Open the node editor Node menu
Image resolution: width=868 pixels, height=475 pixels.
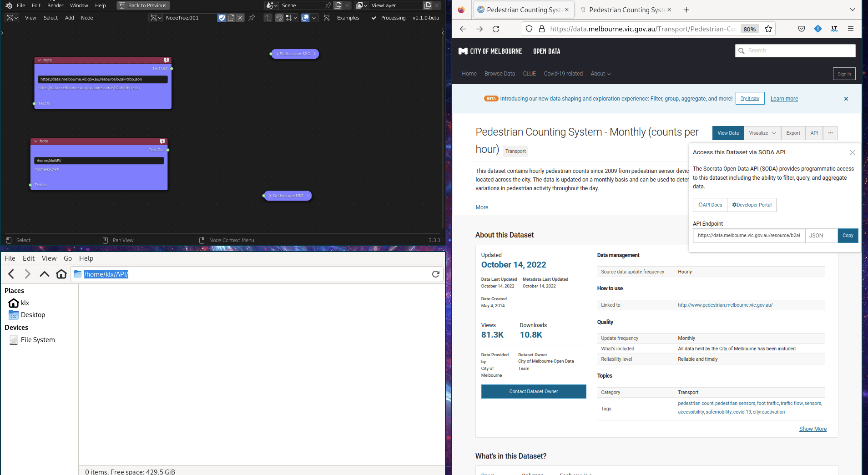pos(87,18)
